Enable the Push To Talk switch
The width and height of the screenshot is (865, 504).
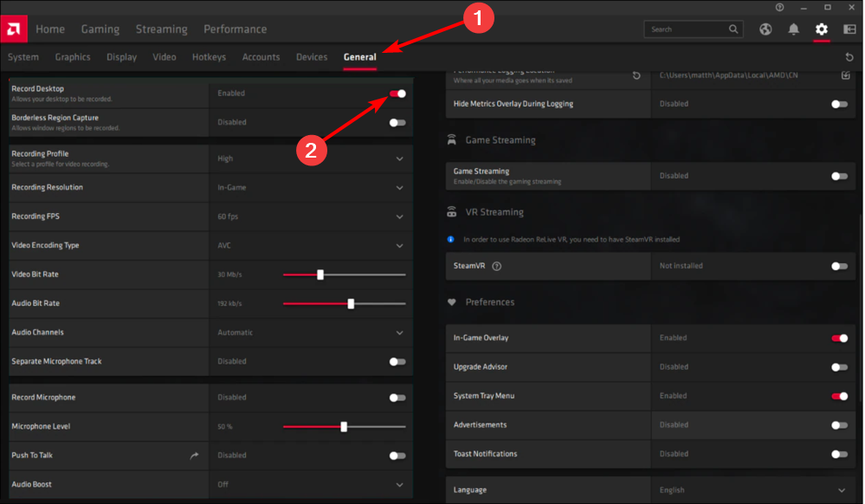397,456
